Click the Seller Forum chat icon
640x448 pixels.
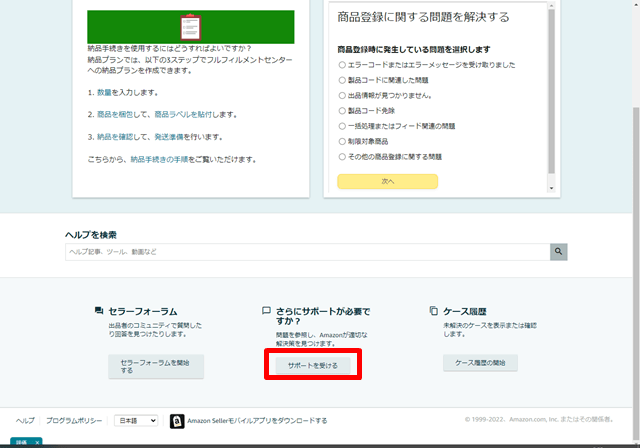coord(99,311)
